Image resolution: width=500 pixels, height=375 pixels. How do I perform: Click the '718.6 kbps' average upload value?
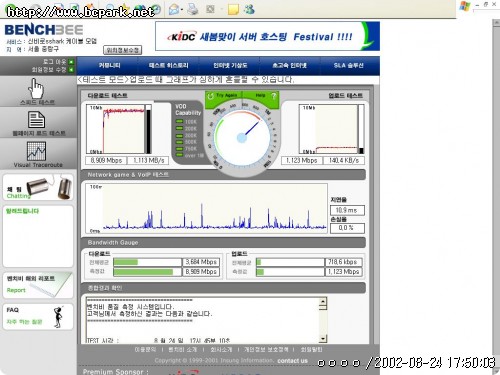click(x=344, y=262)
